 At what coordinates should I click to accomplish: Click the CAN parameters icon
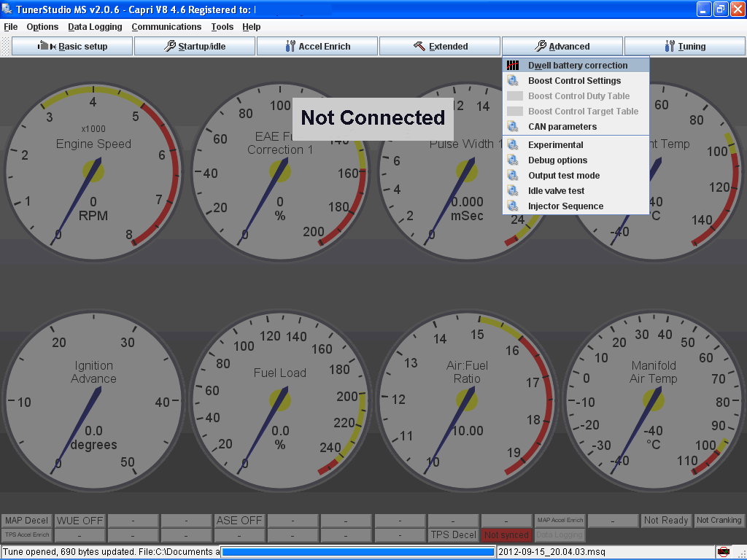513,127
